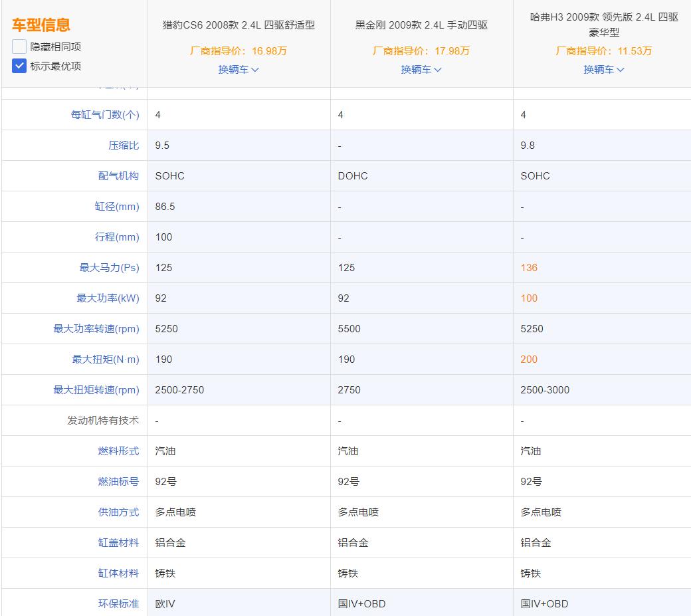This screenshot has width=691, height=616.
Task: Enable the 隐藏相同项 checkbox
Action: point(19,47)
